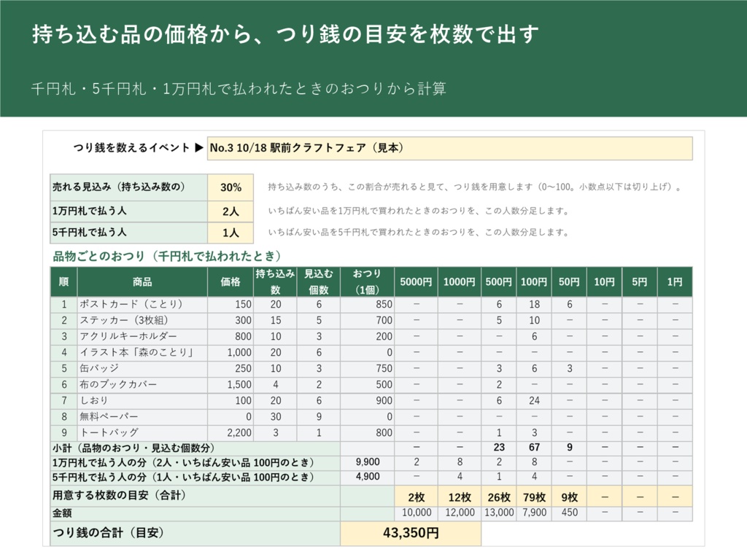Click the 9,900 change amount cell
The width and height of the screenshot is (747, 560).
tap(368, 462)
